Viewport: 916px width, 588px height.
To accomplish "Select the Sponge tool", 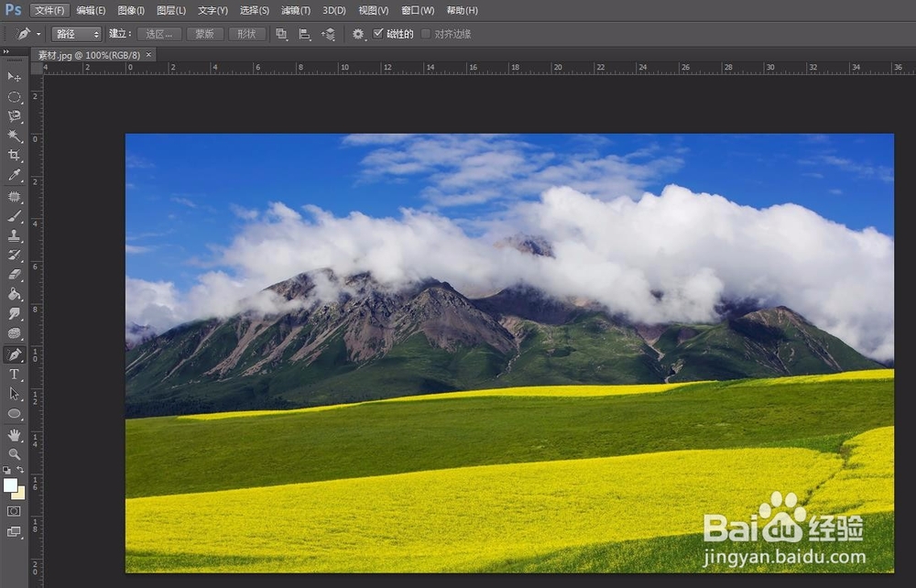I will point(14,333).
